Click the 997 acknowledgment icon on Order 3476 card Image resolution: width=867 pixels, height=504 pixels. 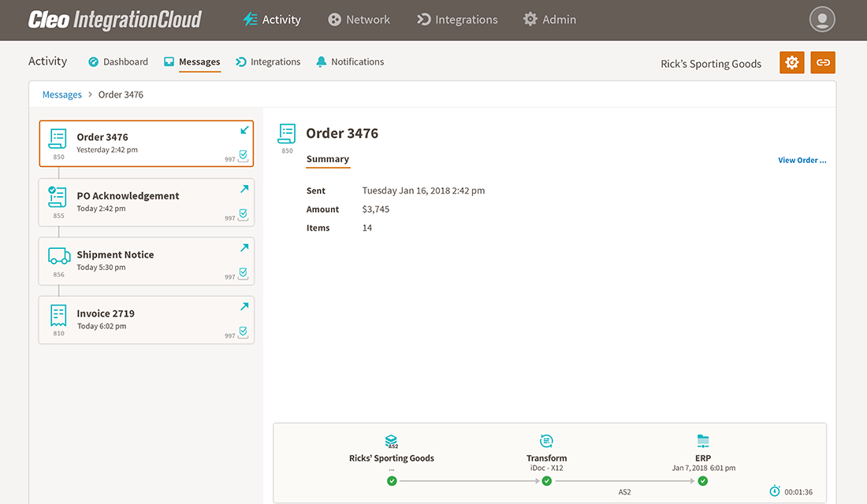tap(243, 156)
